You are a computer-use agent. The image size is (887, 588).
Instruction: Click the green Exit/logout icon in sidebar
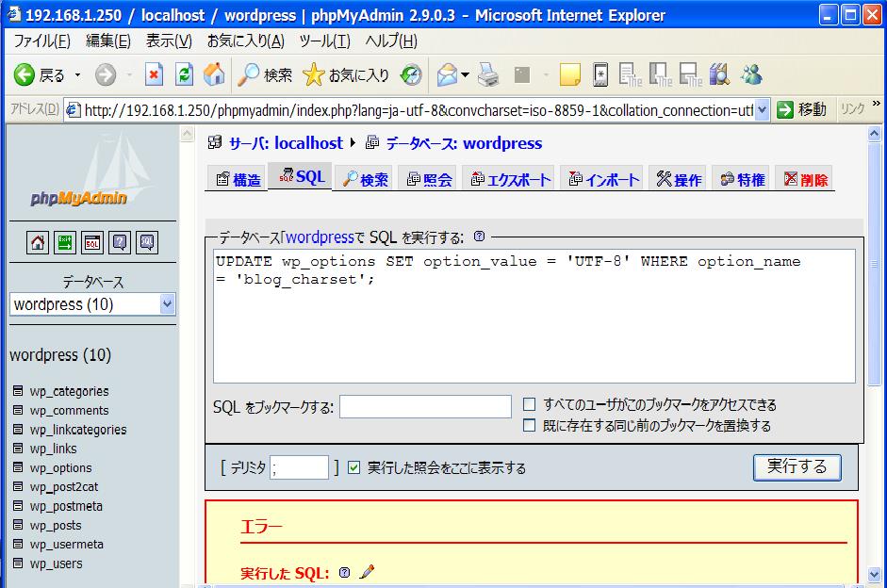64,243
